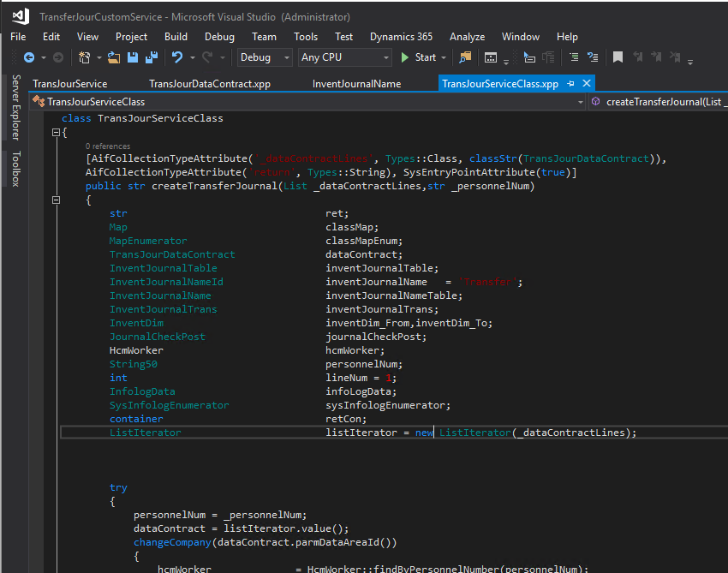The width and height of the screenshot is (728, 573).
Task: Save the current file with Save icon
Action: click(x=133, y=57)
